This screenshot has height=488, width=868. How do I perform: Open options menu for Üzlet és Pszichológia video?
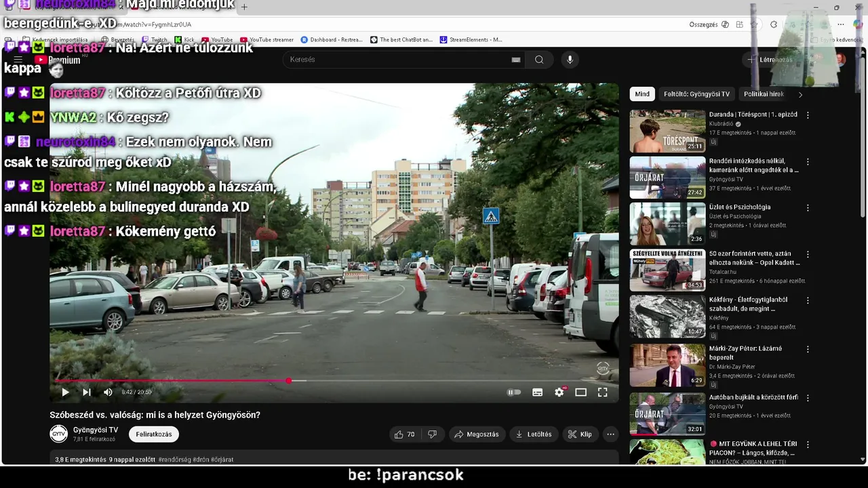pyautogui.click(x=808, y=208)
